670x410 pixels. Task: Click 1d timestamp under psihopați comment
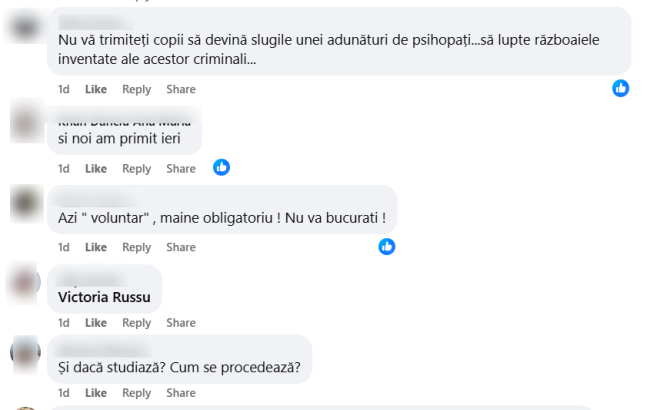pyautogui.click(x=64, y=89)
